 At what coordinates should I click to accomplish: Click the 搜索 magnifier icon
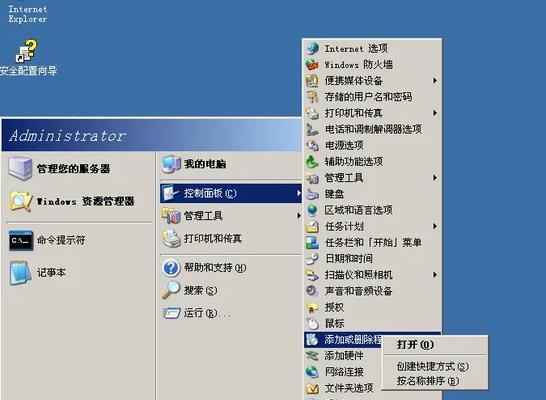pos(171,290)
